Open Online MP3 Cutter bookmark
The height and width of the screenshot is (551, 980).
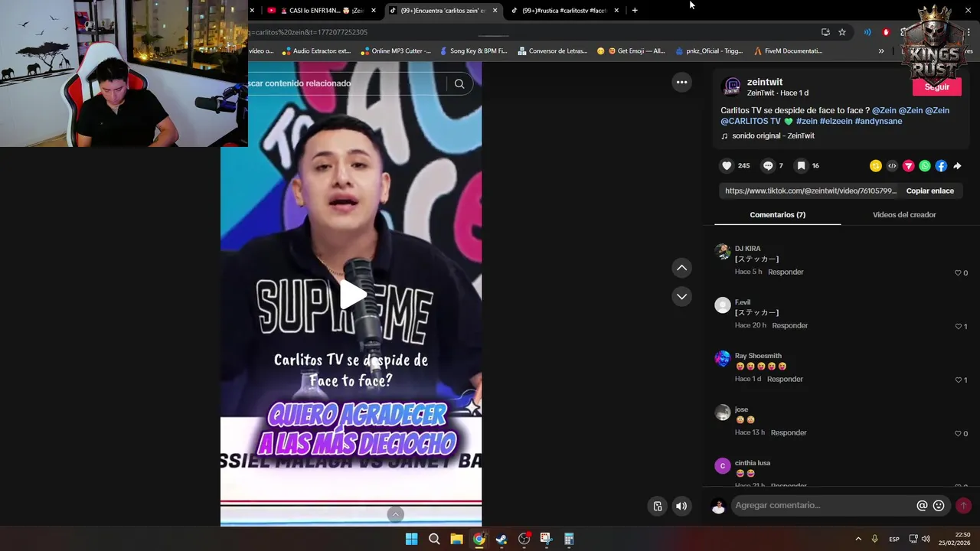(395, 51)
